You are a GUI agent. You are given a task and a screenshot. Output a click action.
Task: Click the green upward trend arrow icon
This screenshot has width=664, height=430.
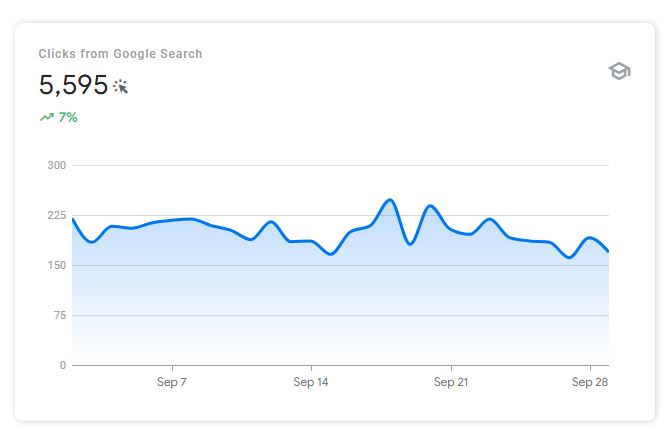(x=46, y=117)
